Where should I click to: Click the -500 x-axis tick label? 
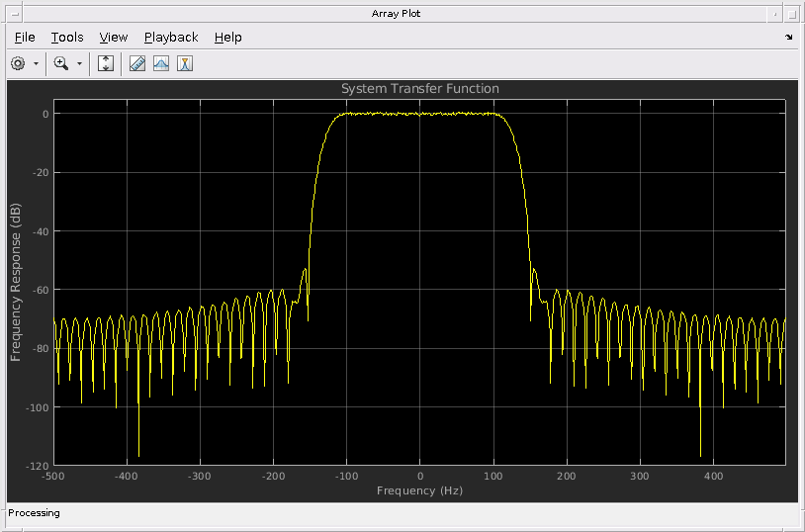coord(53,476)
